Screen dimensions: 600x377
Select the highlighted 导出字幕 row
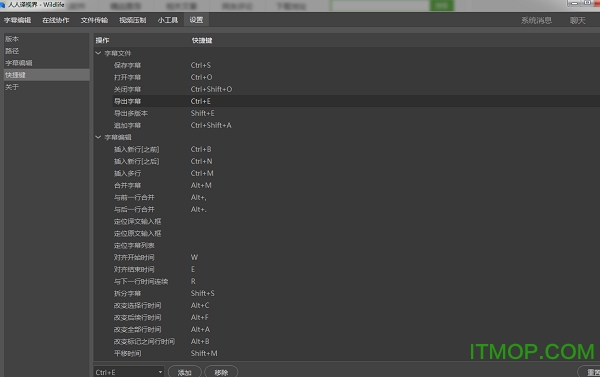(x=347, y=101)
